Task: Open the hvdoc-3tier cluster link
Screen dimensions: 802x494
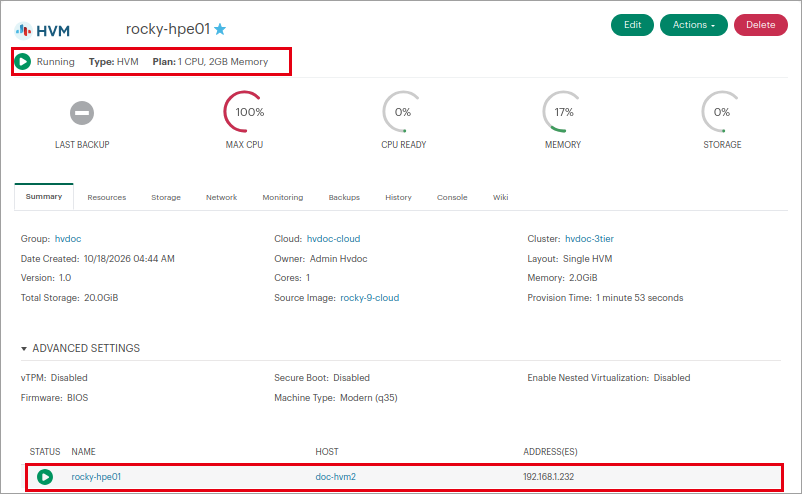Action: tap(589, 239)
